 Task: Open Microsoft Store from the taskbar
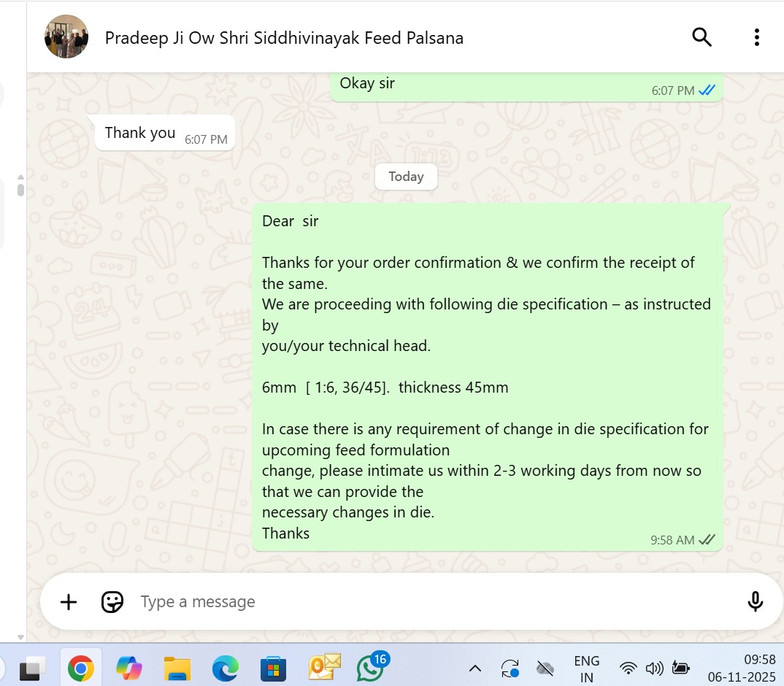tap(273, 668)
